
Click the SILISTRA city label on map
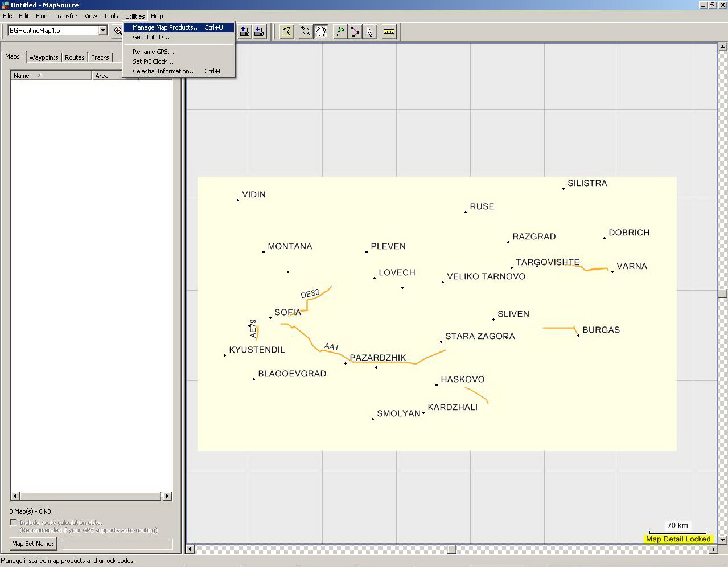pyautogui.click(x=587, y=183)
